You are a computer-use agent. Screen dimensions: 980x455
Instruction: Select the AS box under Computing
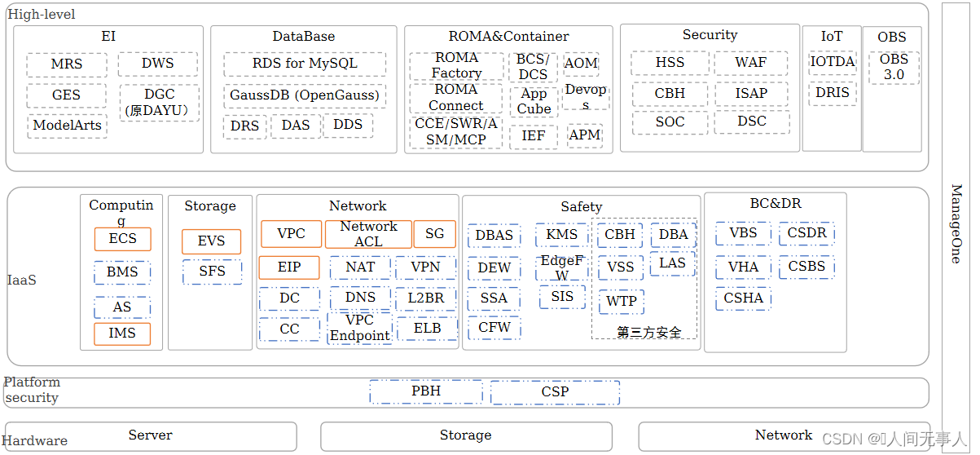pyautogui.click(x=122, y=307)
